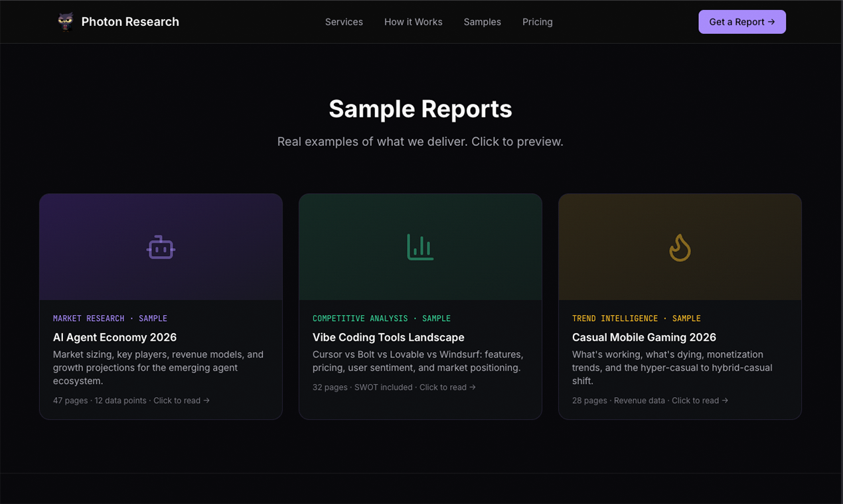This screenshot has height=504, width=843.
Task: Open the How it Works navigation item
Action: [x=413, y=21]
